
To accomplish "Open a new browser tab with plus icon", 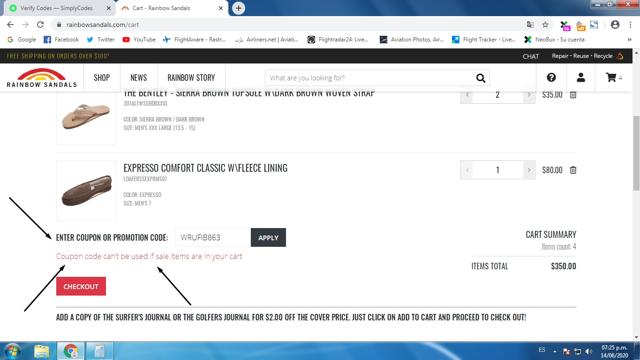I will coord(238,8).
